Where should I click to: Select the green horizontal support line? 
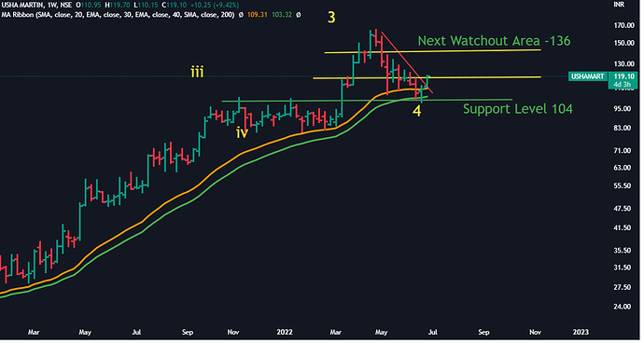pos(367,101)
